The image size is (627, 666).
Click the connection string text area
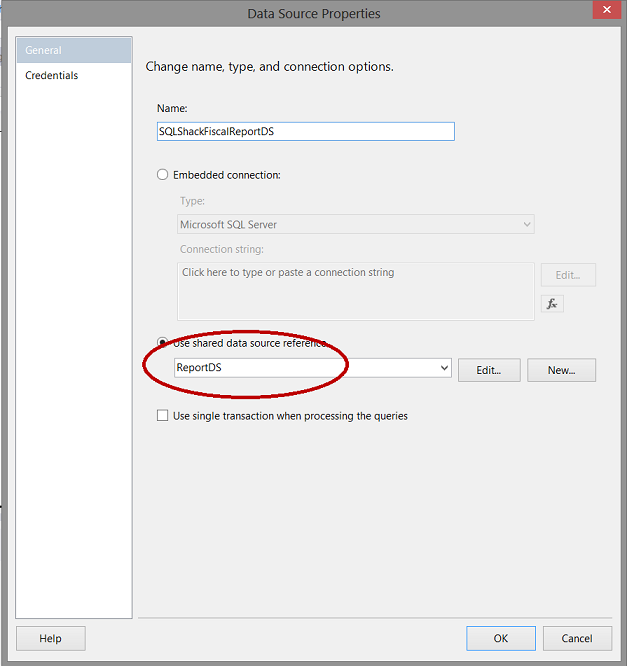pos(356,291)
